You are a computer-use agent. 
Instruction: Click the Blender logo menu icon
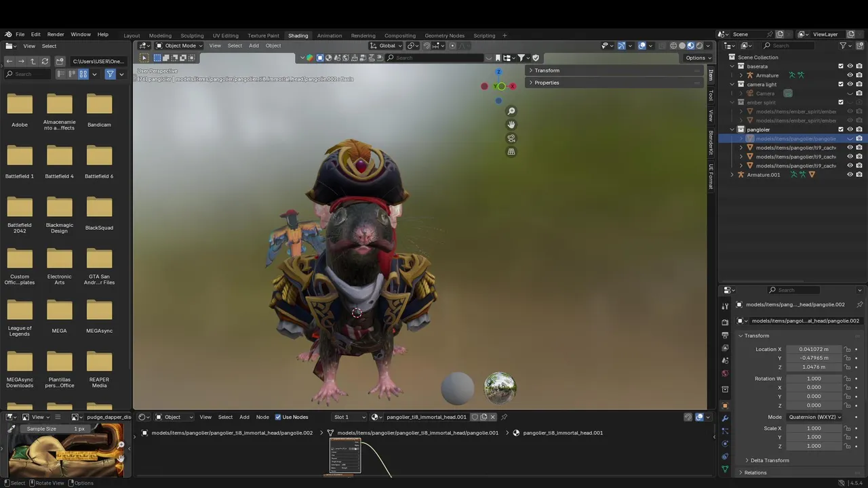tap(8, 35)
